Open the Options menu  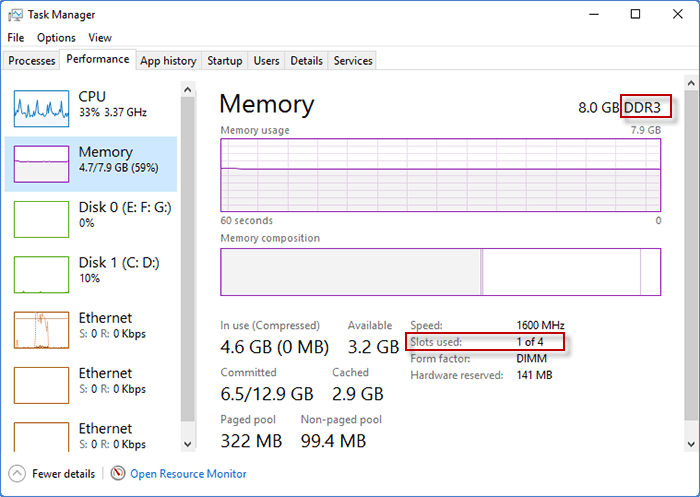click(56, 37)
